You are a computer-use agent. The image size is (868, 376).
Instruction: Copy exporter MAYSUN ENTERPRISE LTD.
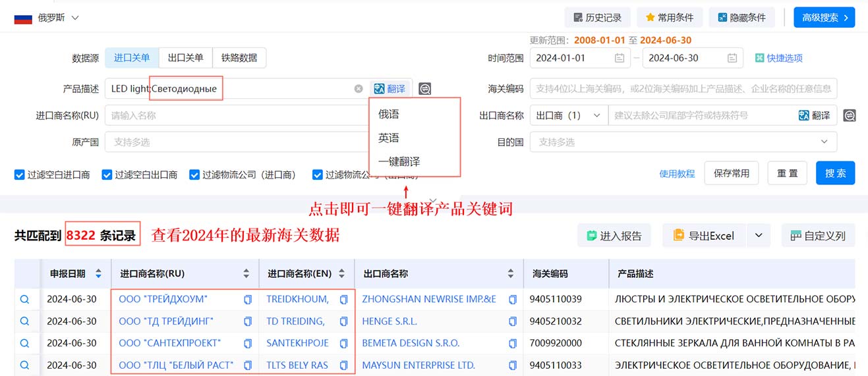[513, 365]
